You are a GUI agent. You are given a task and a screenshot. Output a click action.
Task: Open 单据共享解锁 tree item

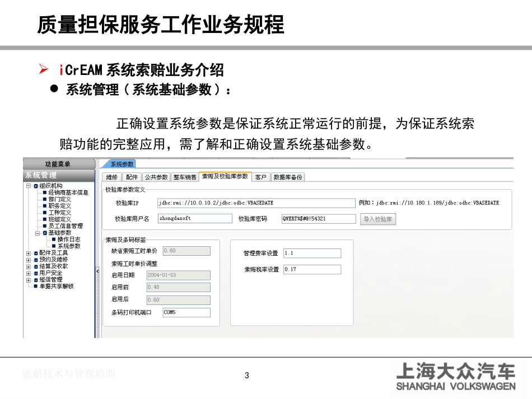(57, 287)
